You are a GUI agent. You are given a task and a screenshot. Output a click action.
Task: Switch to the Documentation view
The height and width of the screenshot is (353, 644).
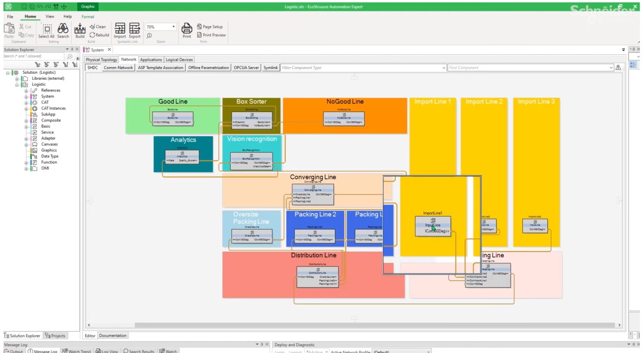(113, 336)
